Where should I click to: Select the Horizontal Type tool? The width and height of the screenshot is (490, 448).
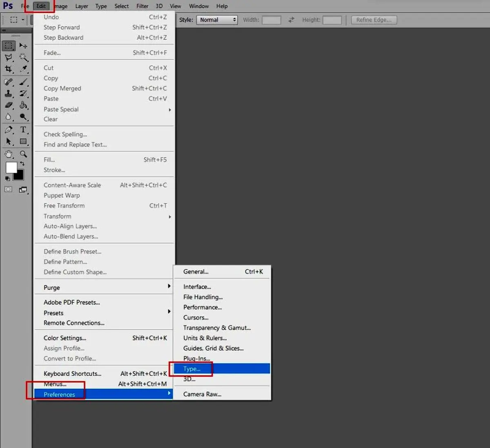[x=23, y=130]
